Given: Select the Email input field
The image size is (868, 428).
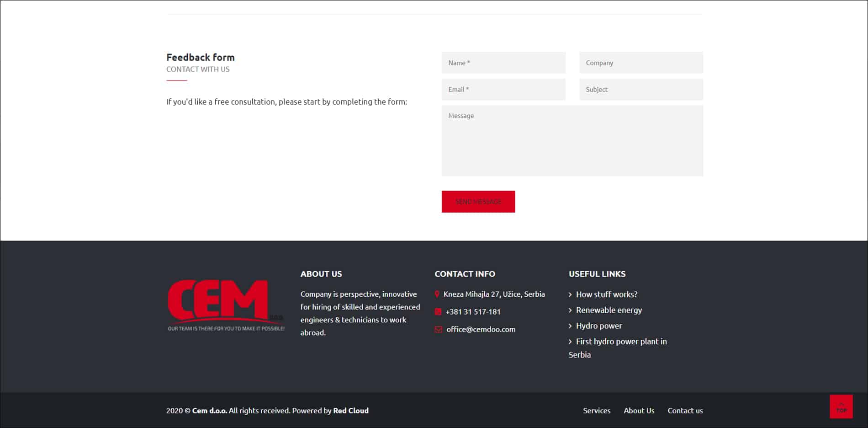Looking at the screenshot, I should click(x=503, y=90).
